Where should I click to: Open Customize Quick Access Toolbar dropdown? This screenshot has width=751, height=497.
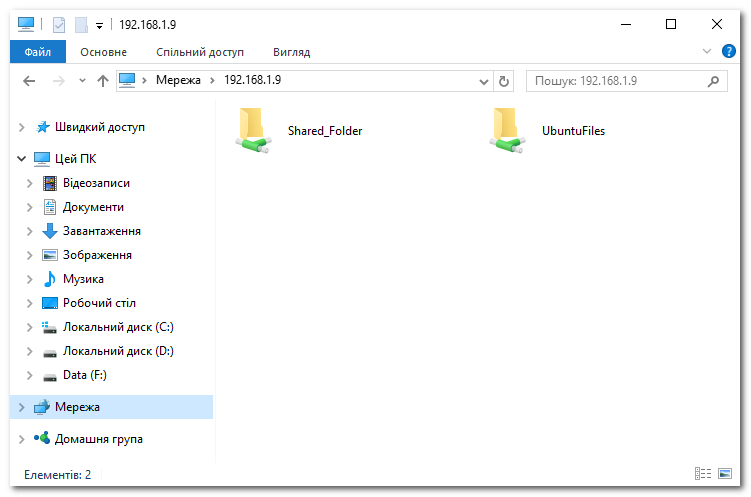99,25
